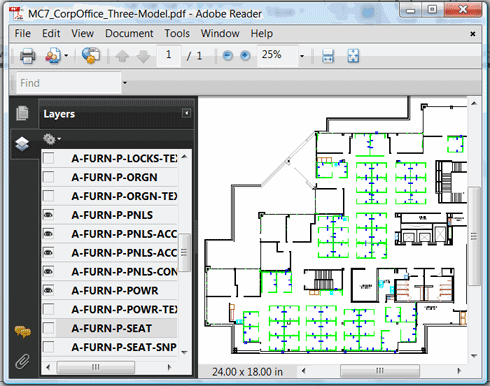This screenshot has width=490, height=386.
Task: Click the 25% zoom value field
Action: click(277, 55)
